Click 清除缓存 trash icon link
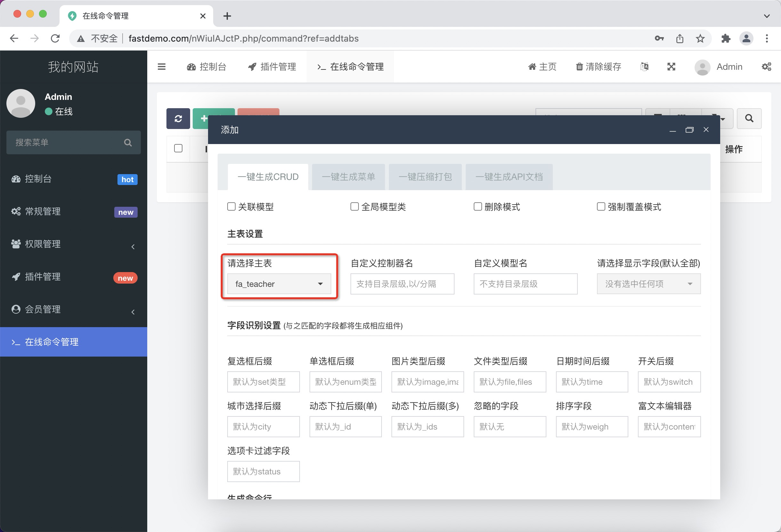The height and width of the screenshot is (532, 781). pyautogui.click(x=599, y=67)
